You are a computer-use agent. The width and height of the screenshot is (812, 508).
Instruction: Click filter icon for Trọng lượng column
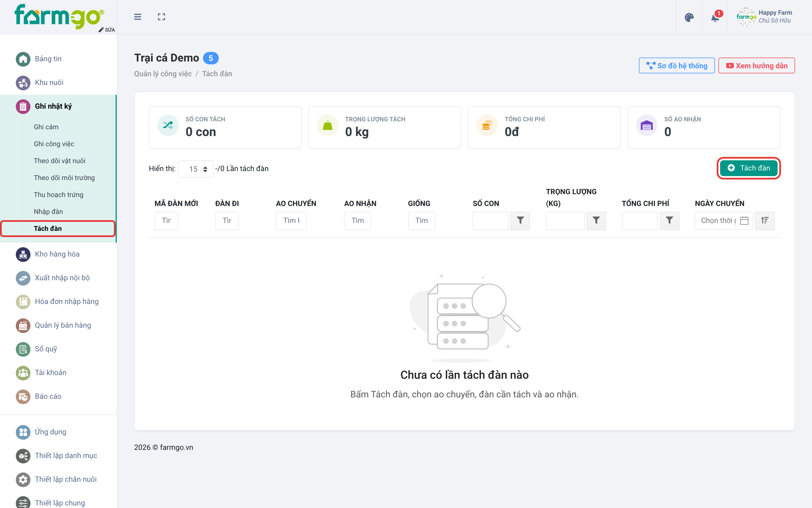[596, 221]
